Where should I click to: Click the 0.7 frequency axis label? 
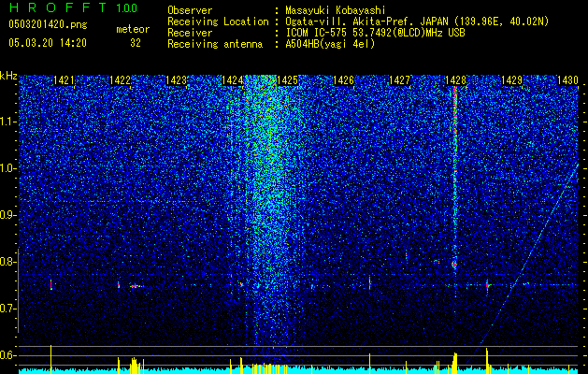tap(7, 309)
